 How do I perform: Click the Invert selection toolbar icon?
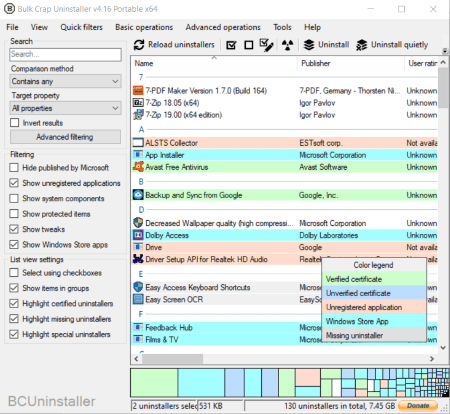266,45
